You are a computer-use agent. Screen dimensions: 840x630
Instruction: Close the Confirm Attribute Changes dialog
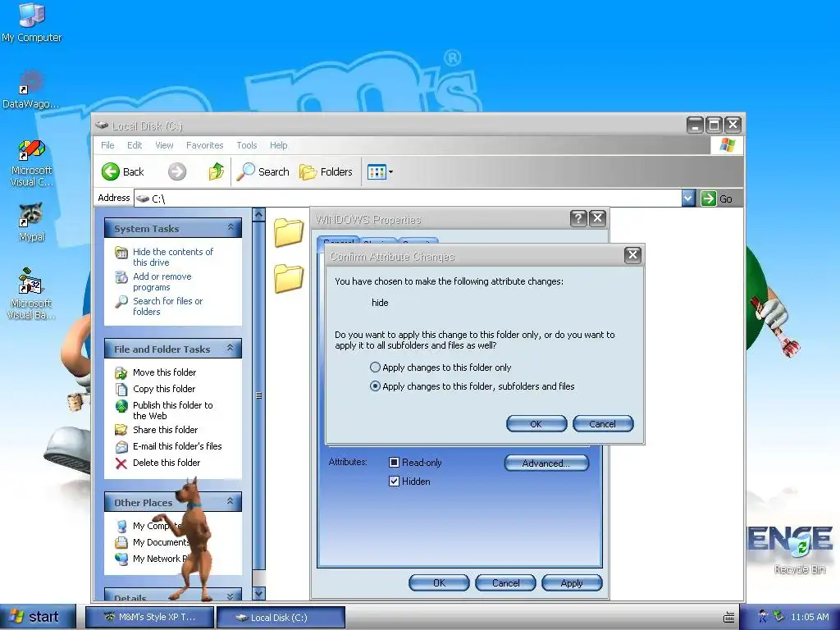(632, 256)
